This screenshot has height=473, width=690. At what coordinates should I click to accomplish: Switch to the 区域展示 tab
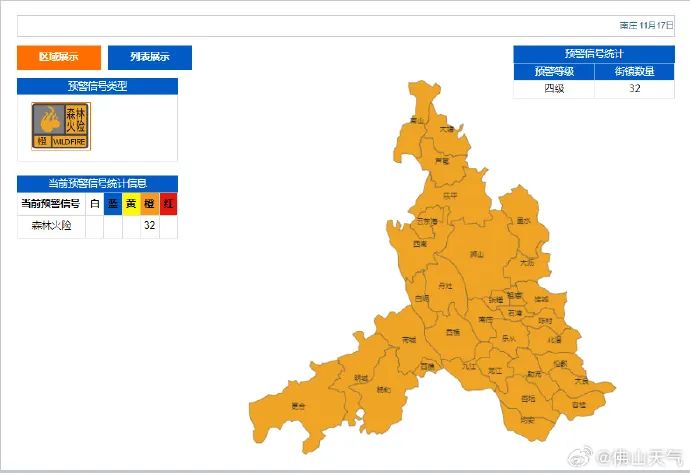[x=59, y=57]
